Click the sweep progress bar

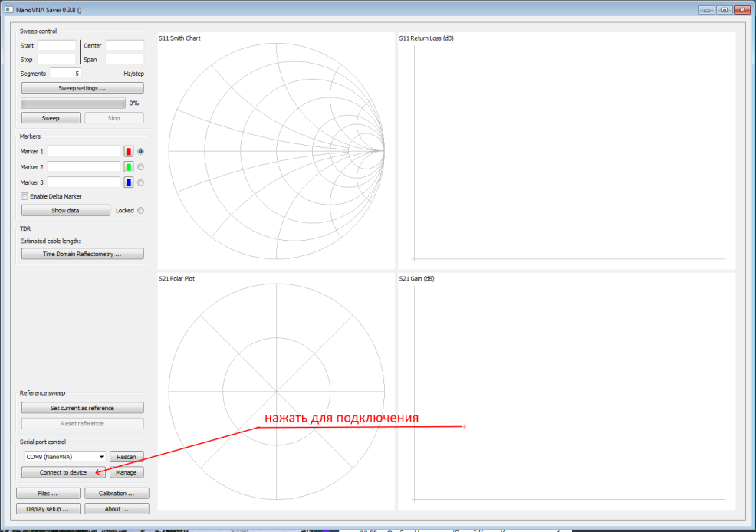[74, 103]
